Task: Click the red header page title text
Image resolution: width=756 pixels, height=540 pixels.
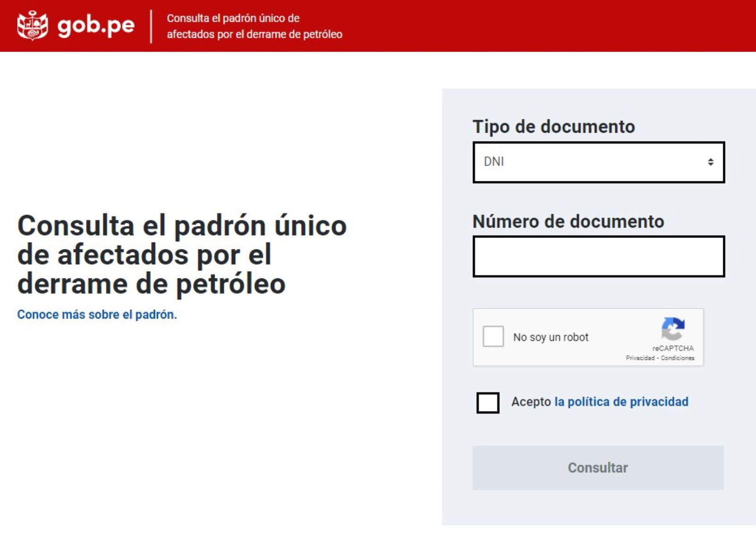Action: click(x=254, y=26)
